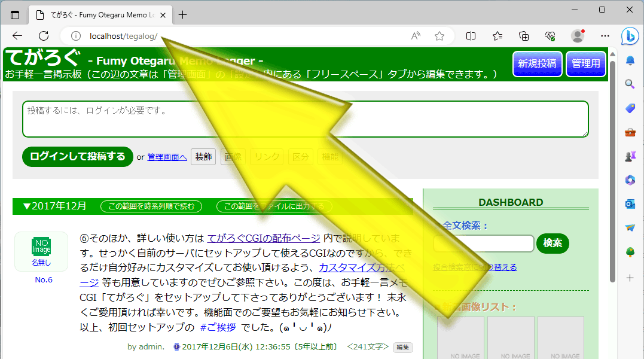The image size is (644, 359).
Task: Open sidebar Tools briefcase icon
Action: (630, 132)
